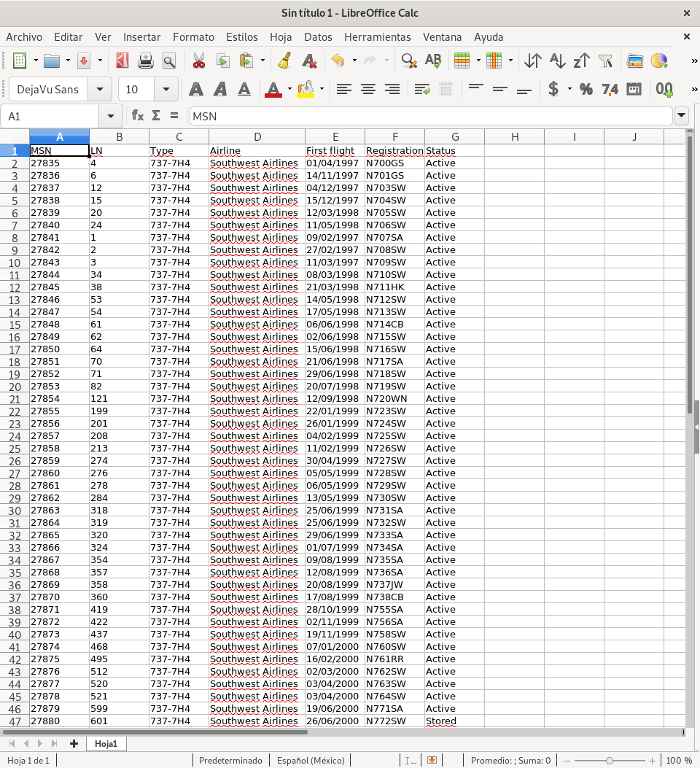Click the Sort ascending icon
Viewport: 700px width, 768px height.
point(557,61)
